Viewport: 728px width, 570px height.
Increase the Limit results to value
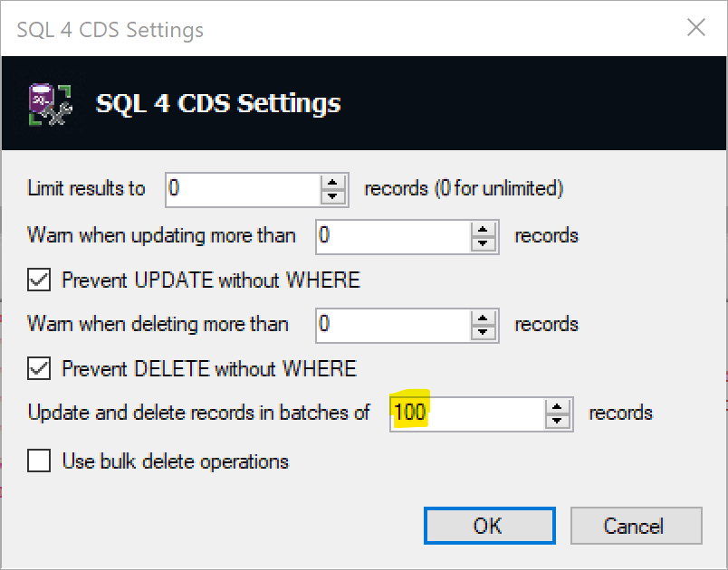coord(334,182)
